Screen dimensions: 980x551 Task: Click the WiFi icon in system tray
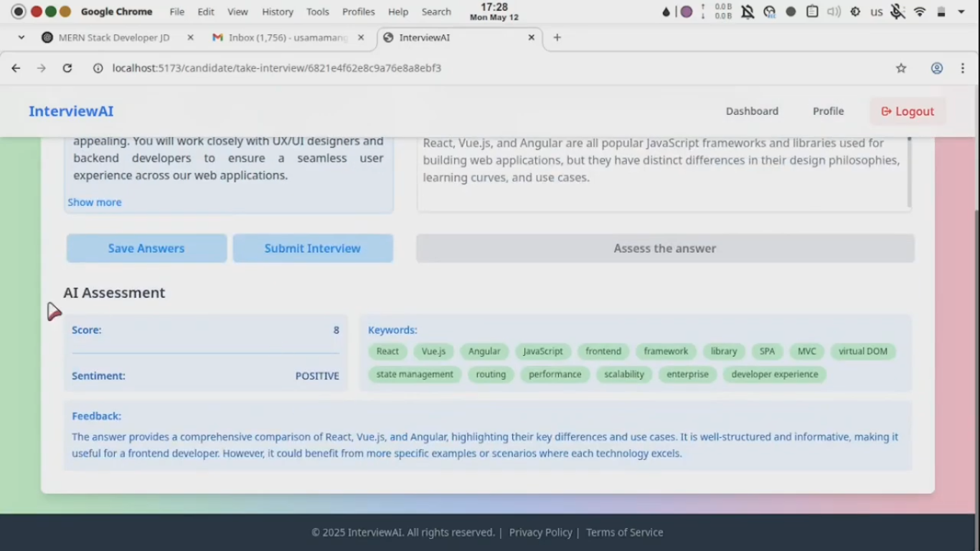click(920, 11)
